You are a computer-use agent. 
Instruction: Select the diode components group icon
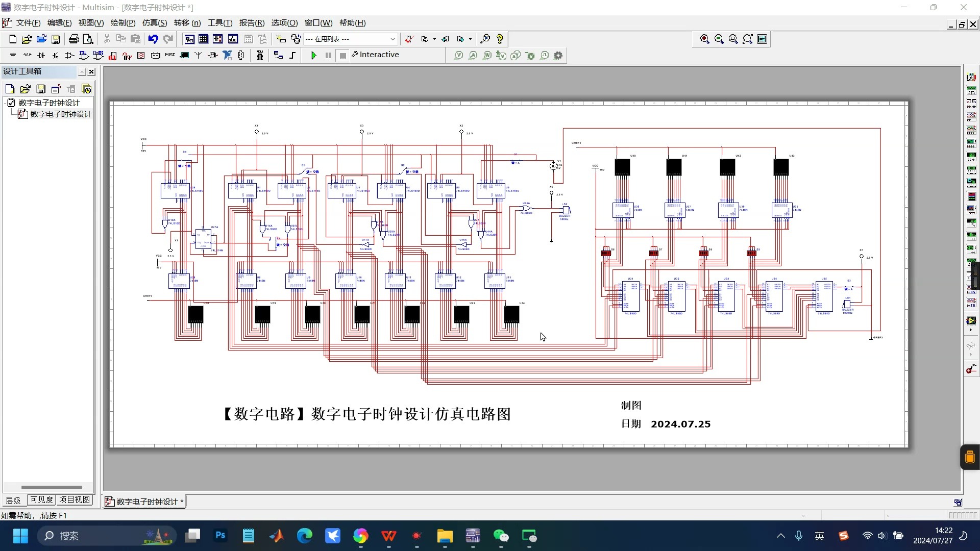41,55
